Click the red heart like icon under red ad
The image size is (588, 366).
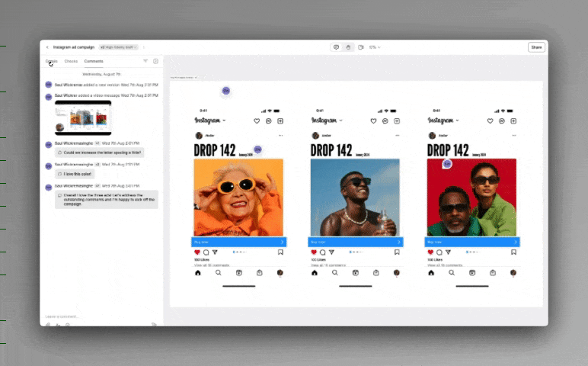point(430,252)
